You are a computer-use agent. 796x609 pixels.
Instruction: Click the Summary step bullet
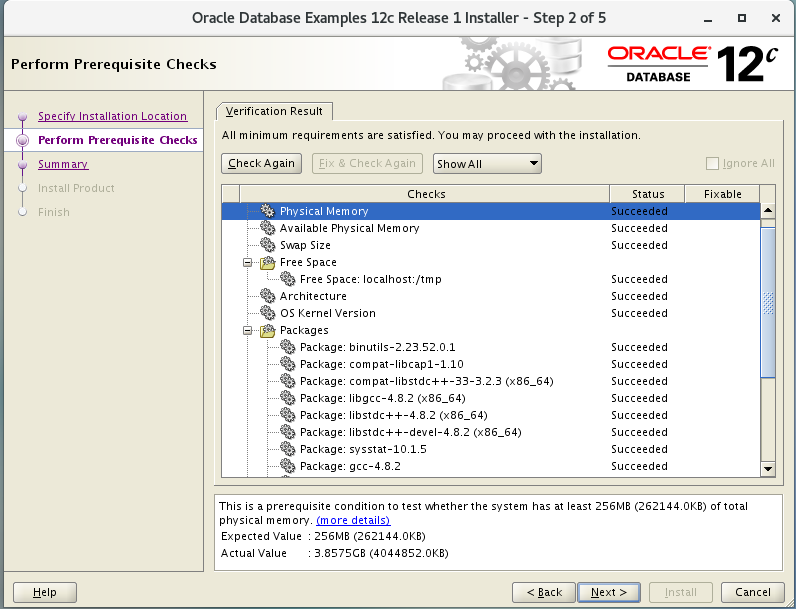pyautogui.click(x=22, y=164)
